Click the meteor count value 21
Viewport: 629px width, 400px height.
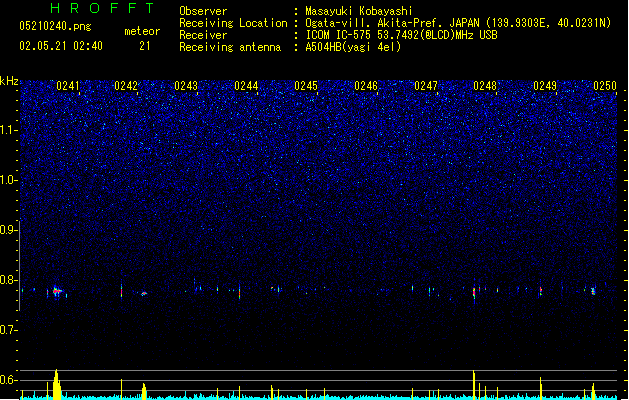point(145,46)
